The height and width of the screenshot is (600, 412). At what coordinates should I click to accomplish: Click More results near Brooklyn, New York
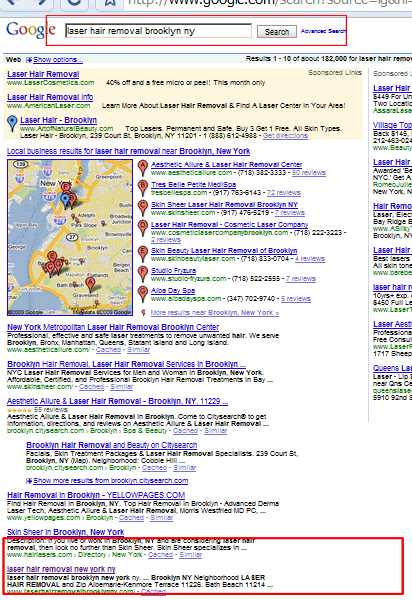point(215,313)
